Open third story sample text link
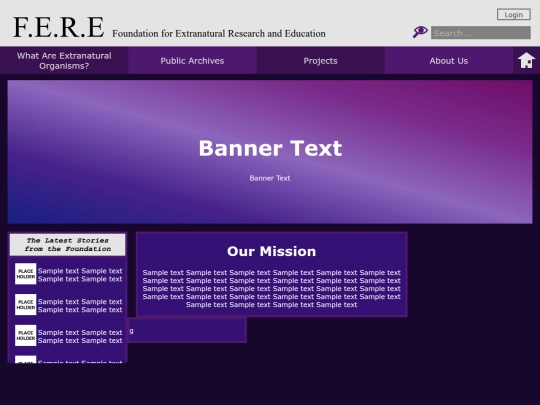 80,336
